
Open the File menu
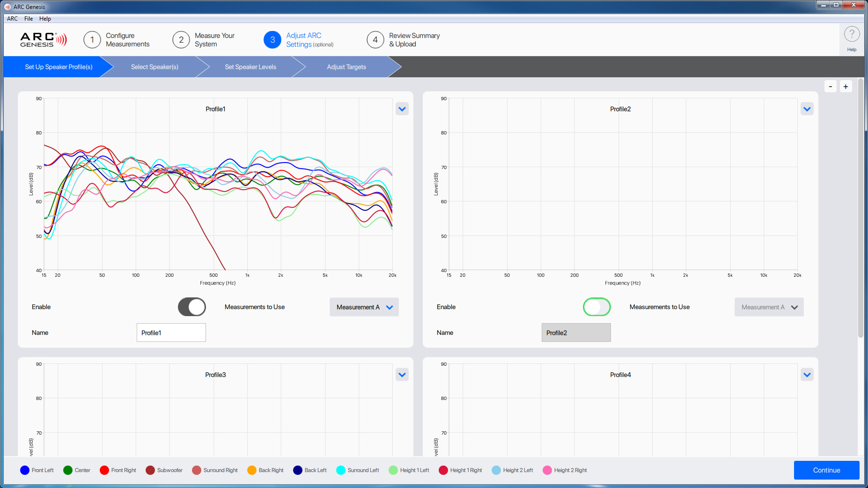29,19
